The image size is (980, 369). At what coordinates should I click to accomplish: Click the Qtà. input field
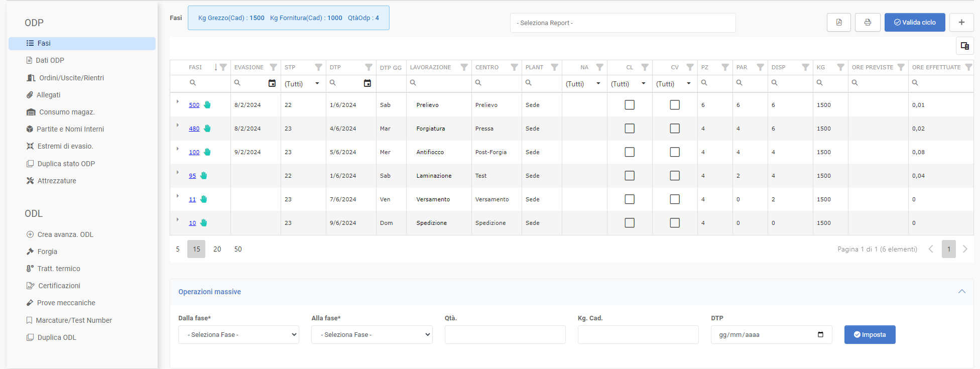tap(505, 335)
